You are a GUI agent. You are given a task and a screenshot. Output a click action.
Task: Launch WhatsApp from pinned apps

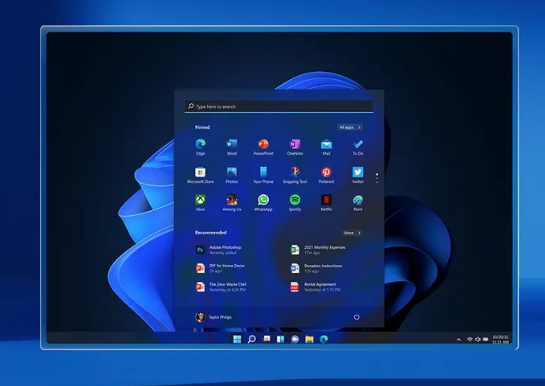pyautogui.click(x=263, y=203)
